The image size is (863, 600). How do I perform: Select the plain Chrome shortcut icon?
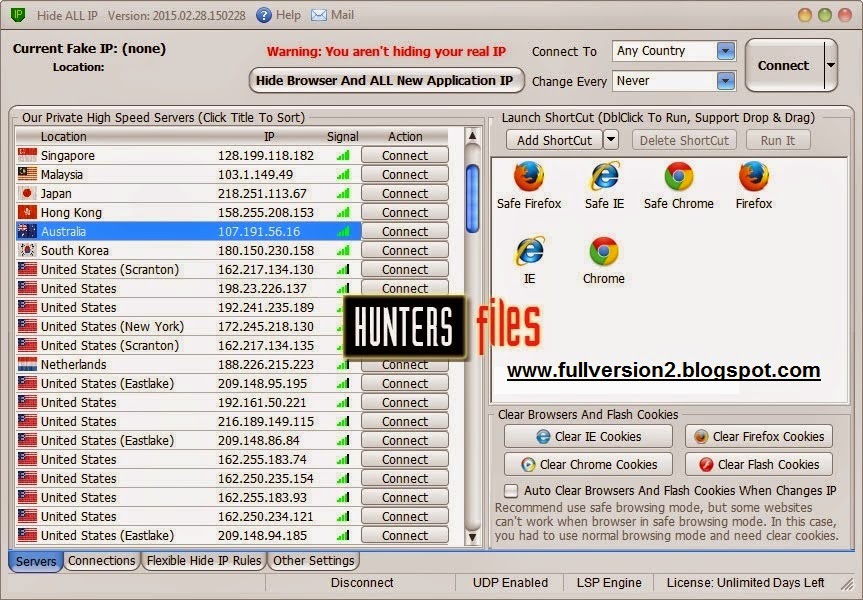point(604,252)
